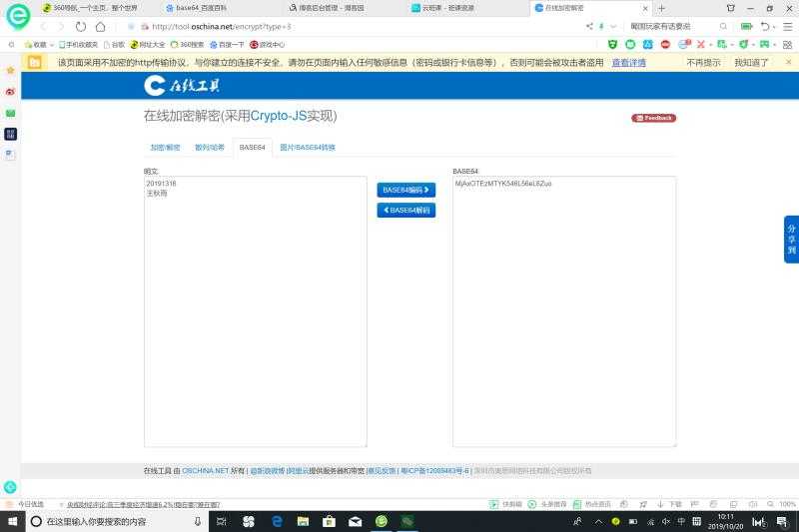Open the new tab plus button
Screen dimensions: 799x532
click(x=661, y=8)
